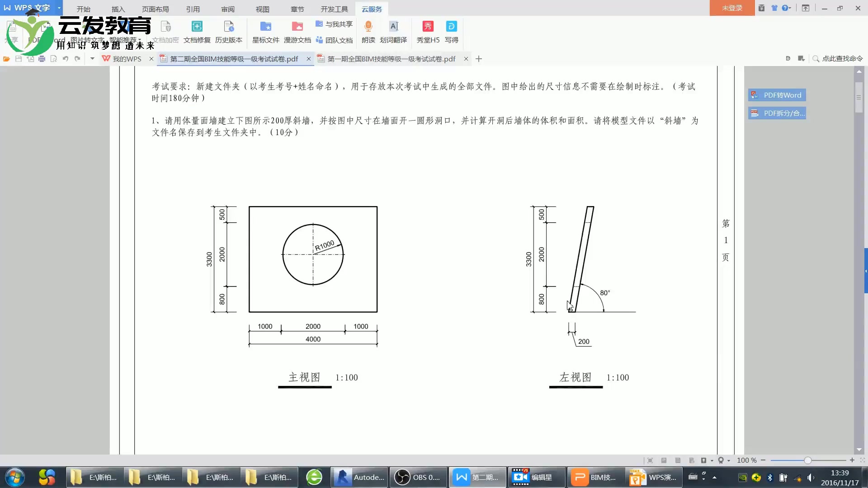Open the WPS 文字 application menu dropdown

coord(59,8)
